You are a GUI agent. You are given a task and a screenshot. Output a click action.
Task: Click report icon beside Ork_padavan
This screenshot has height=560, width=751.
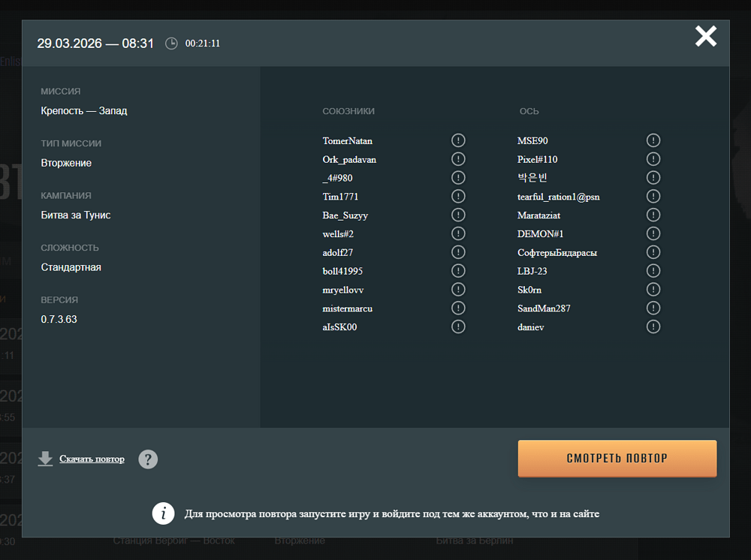pos(458,159)
